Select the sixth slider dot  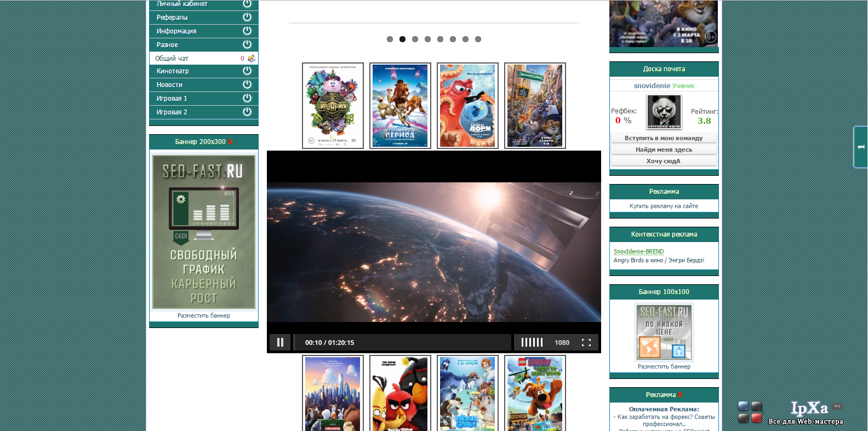click(453, 39)
